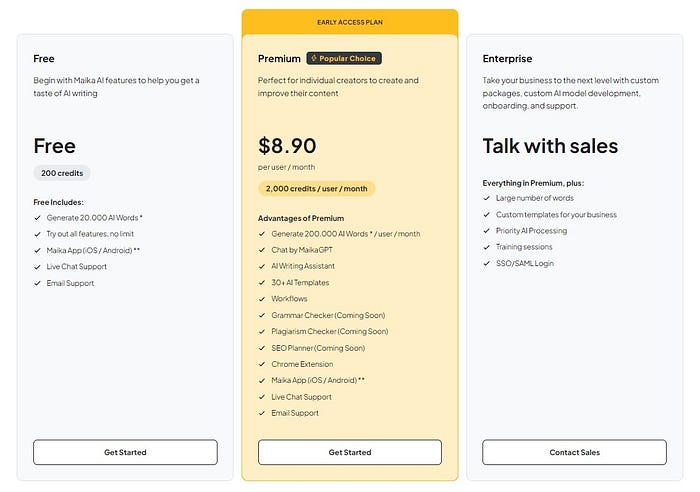Click the checkmark next to 30+ AI Templates
Image resolution: width=700 pixels, height=492 pixels.
[x=262, y=282]
